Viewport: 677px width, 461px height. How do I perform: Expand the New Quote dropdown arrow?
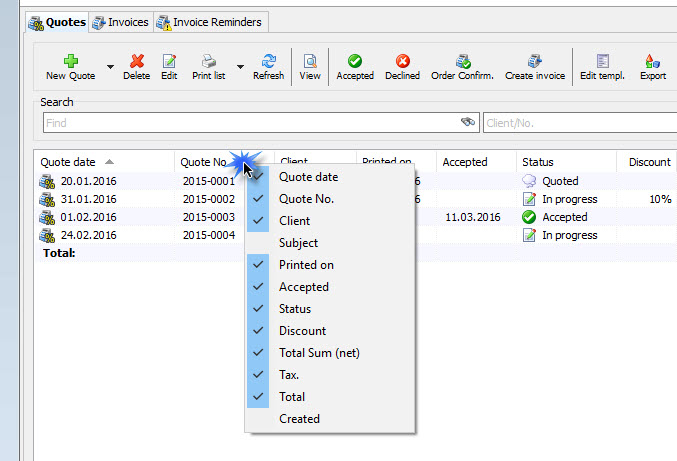tap(110, 68)
